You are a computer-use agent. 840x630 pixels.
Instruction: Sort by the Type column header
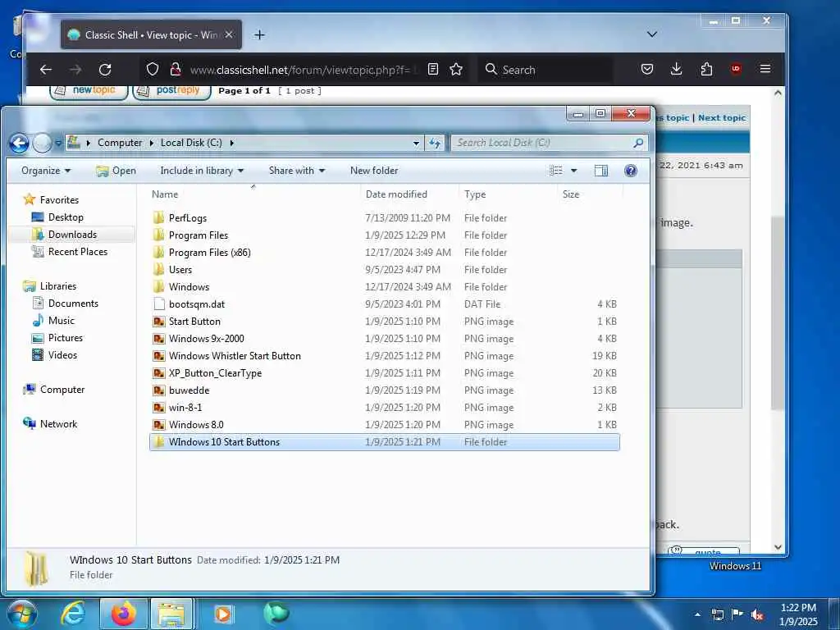(509, 194)
